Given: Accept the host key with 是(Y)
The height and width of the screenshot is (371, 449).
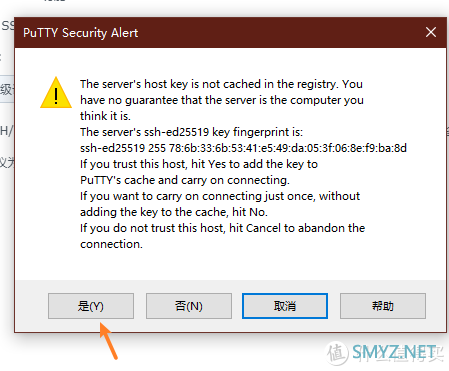Looking at the screenshot, I should [91, 306].
